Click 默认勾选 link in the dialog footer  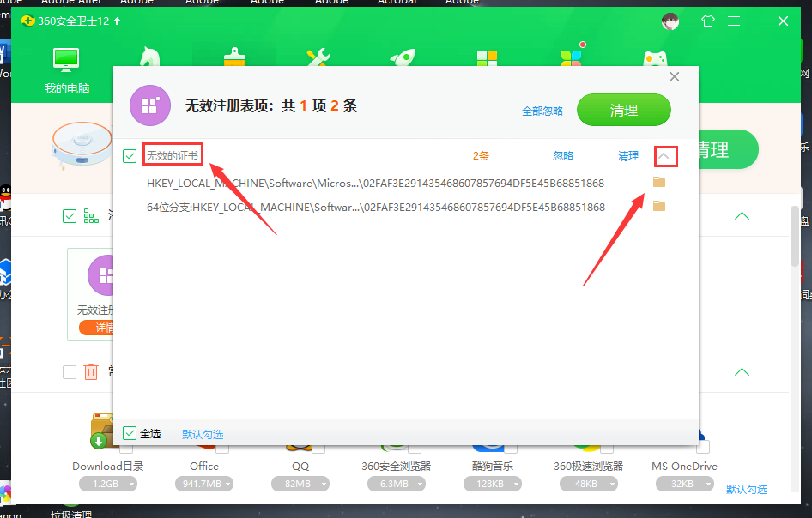203,434
